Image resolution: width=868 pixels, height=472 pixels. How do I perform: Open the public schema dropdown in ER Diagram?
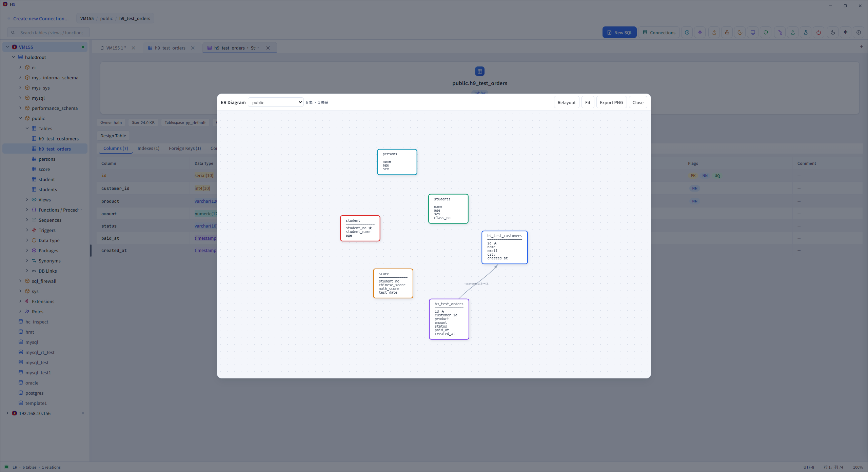tap(276, 102)
